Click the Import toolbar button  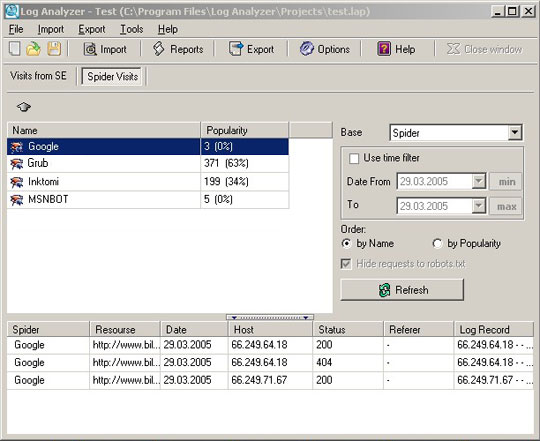(x=105, y=49)
